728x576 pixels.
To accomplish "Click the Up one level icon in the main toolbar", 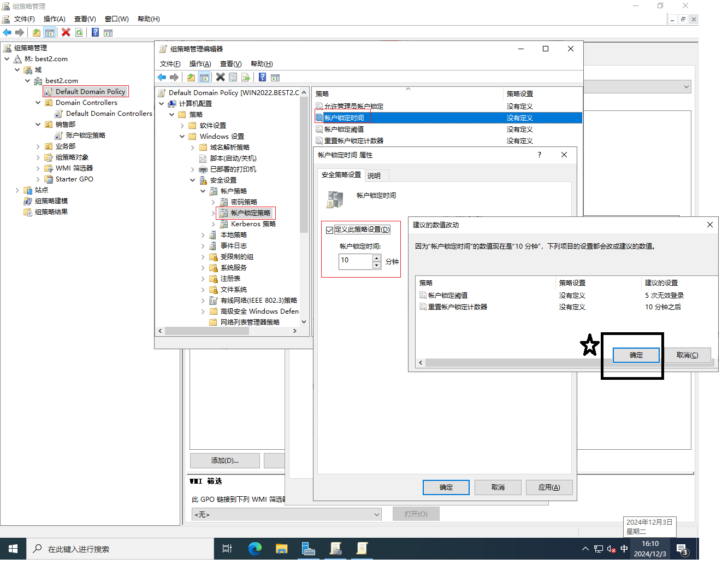I will (x=36, y=32).
